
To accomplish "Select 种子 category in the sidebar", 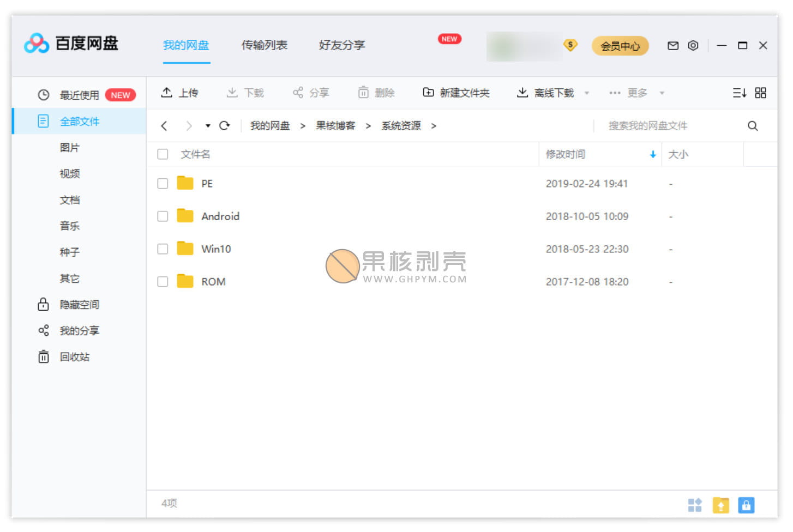I will click(70, 252).
